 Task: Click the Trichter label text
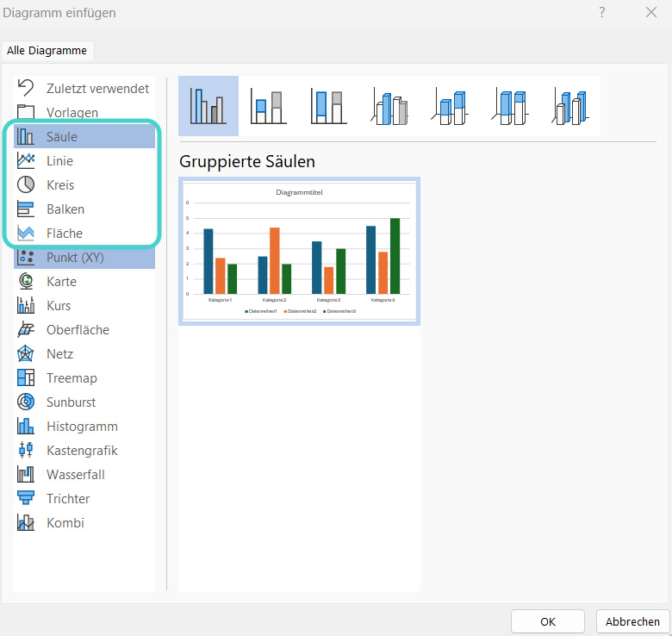[x=68, y=498]
